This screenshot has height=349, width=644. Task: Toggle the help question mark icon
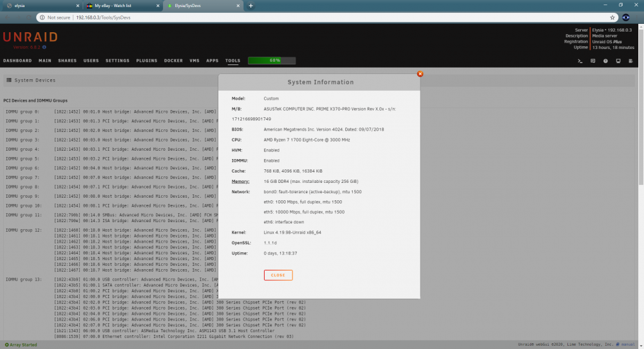click(x=605, y=61)
